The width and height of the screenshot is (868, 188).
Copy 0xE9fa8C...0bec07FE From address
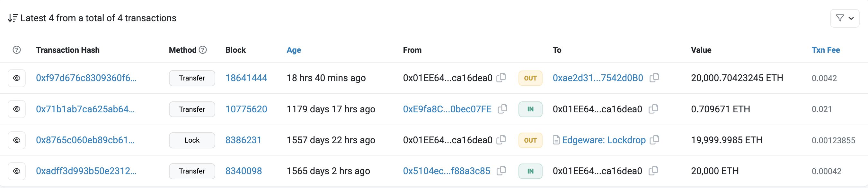(x=502, y=109)
